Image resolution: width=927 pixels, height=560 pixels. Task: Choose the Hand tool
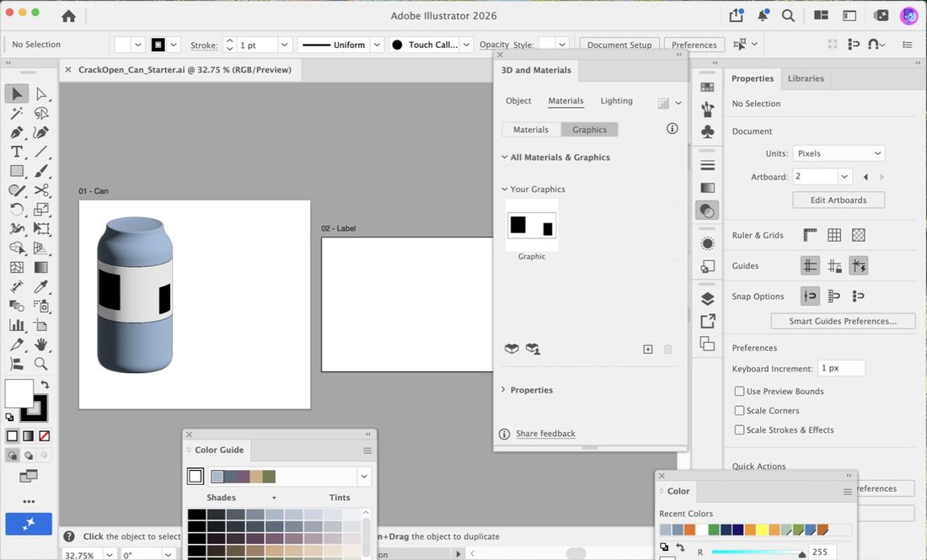pos(40,344)
